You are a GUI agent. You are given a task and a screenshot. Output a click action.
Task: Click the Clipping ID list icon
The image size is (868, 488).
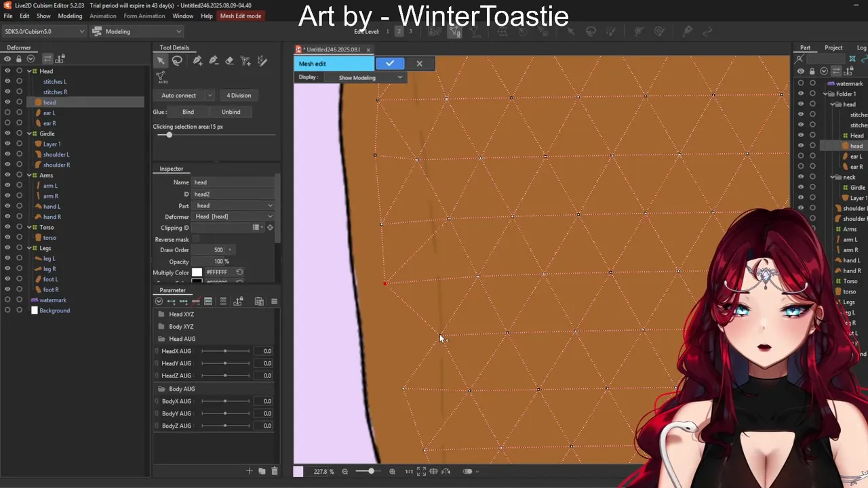tap(256, 228)
